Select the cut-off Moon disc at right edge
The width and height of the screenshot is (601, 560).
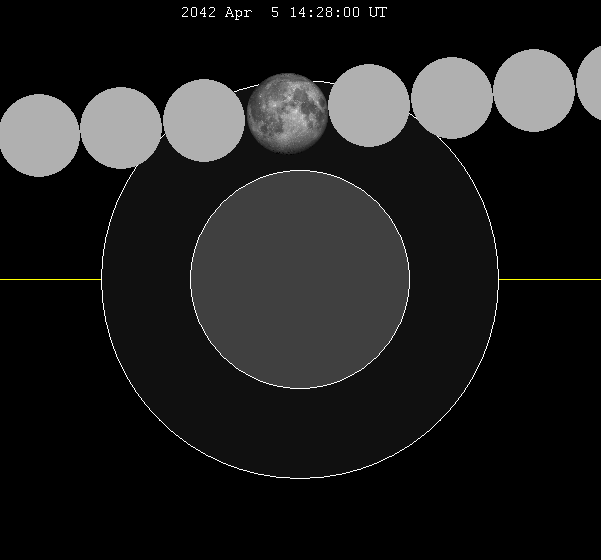pos(590,84)
